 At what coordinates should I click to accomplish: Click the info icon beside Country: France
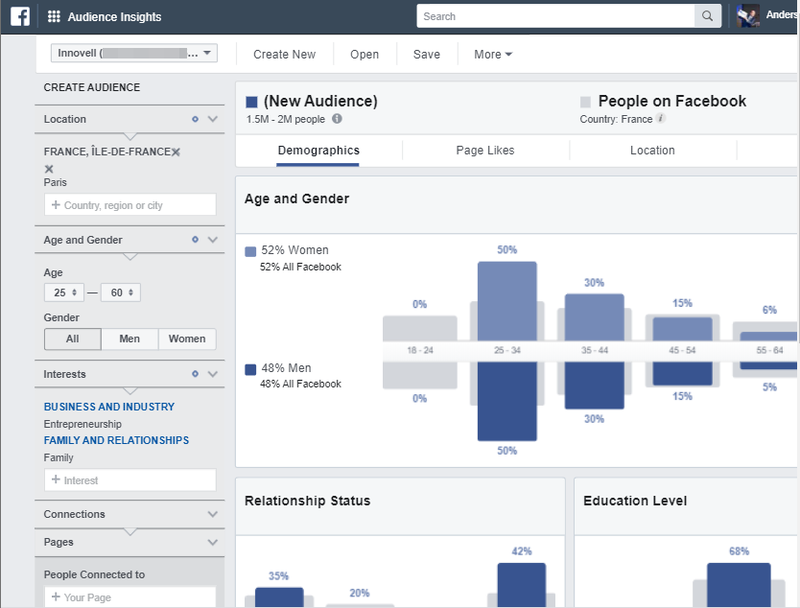point(660,118)
